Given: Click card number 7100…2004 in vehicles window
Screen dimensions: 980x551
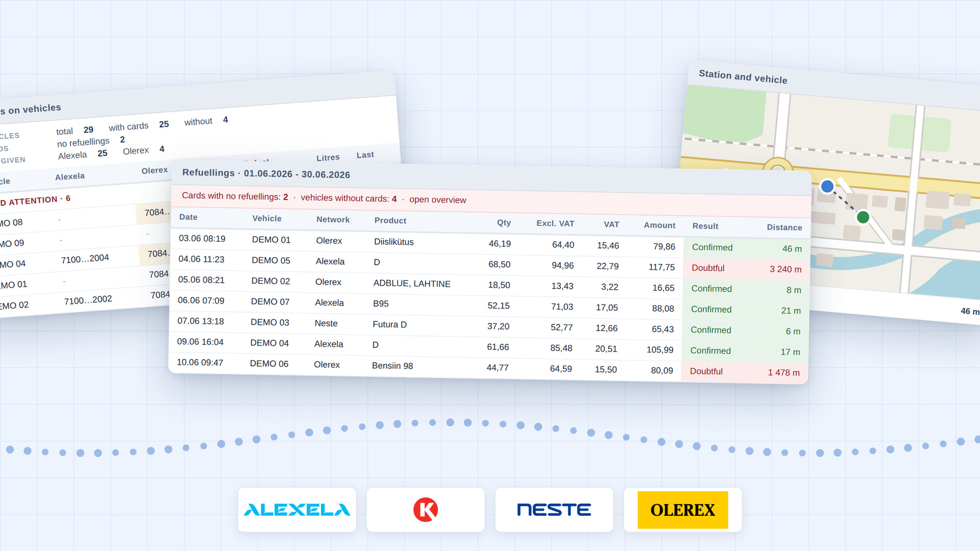Looking at the screenshot, I should (x=85, y=259).
